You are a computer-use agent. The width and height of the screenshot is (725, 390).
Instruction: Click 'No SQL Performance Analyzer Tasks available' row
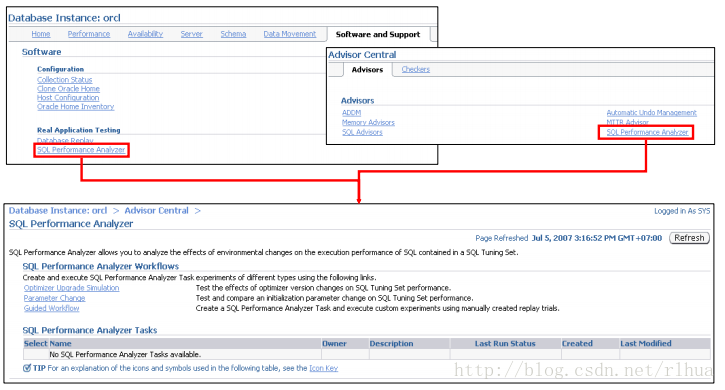(x=367, y=354)
